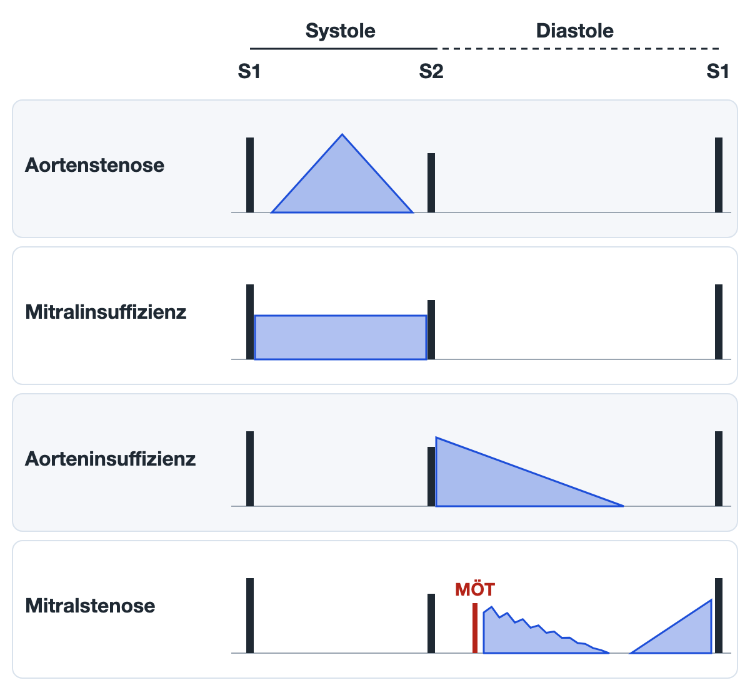Click the red MÖT opening snap bar

click(x=475, y=628)
